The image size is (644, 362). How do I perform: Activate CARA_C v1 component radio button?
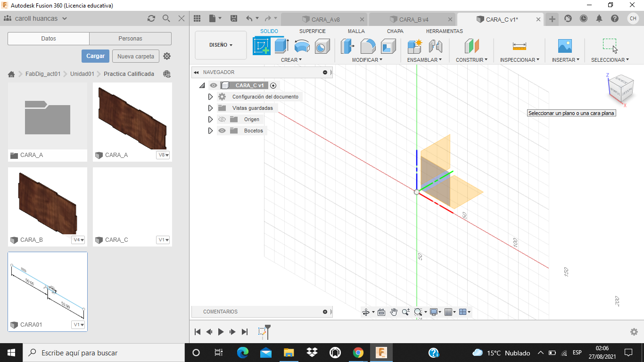point(273,85)
